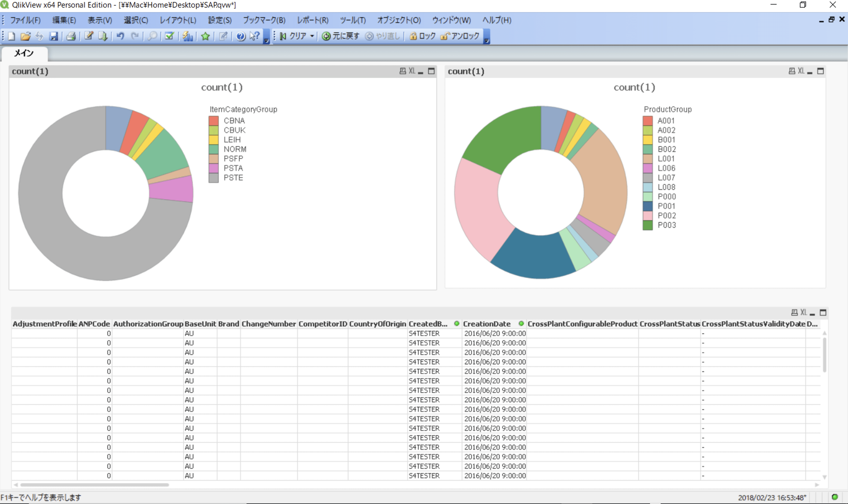
Task: Click the Reload script icon
Action: 103,36
